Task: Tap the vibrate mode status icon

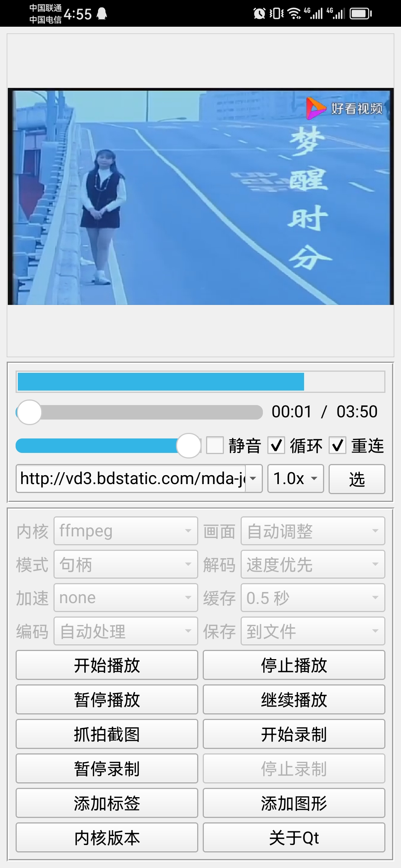Action: click(x=276, y=14)
